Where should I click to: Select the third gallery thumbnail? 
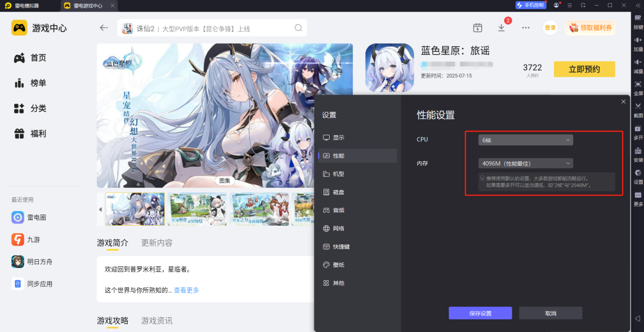[x=259, y=209]
